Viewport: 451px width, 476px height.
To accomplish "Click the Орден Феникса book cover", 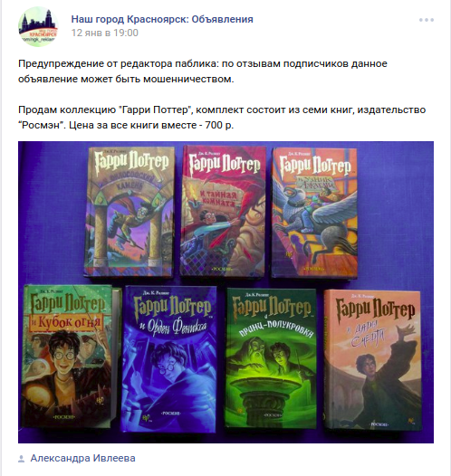I will (169, 359).
